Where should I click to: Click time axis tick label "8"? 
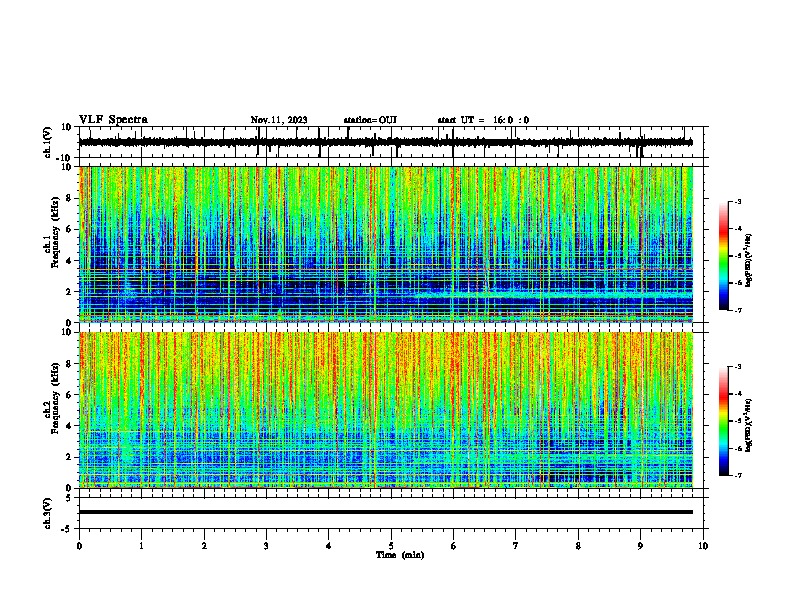(x=578, y=546)
